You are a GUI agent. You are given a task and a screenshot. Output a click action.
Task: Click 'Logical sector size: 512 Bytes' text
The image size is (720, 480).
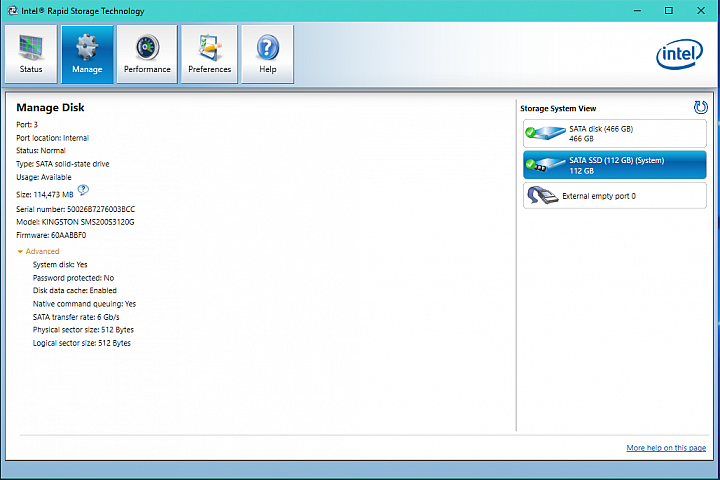pos(82,343)
